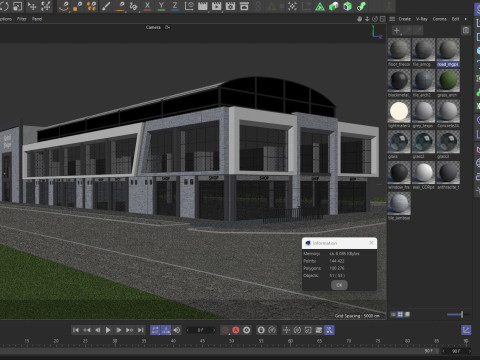The image size is (480, 360).
Task: Click the green pyramid wireframe icon
Action: [320, 6]
